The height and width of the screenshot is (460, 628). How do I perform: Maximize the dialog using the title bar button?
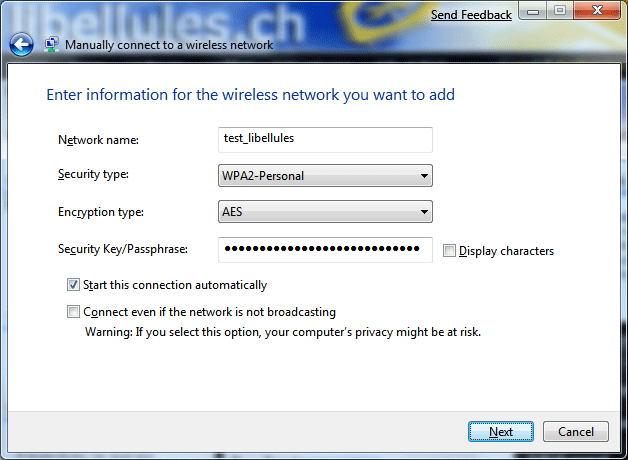(560, 11)
